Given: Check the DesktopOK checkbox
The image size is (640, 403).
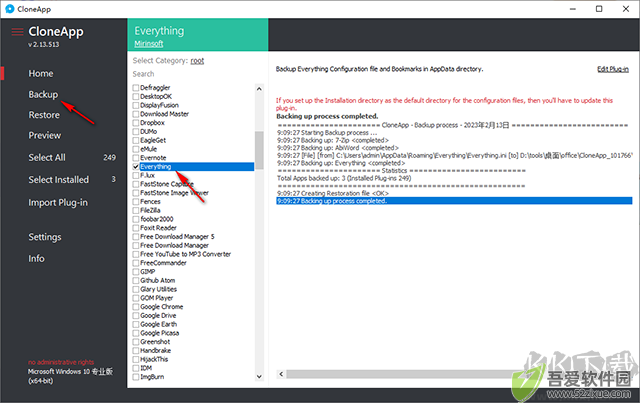Looking at the screenshot, I should (x=136, y=96).
